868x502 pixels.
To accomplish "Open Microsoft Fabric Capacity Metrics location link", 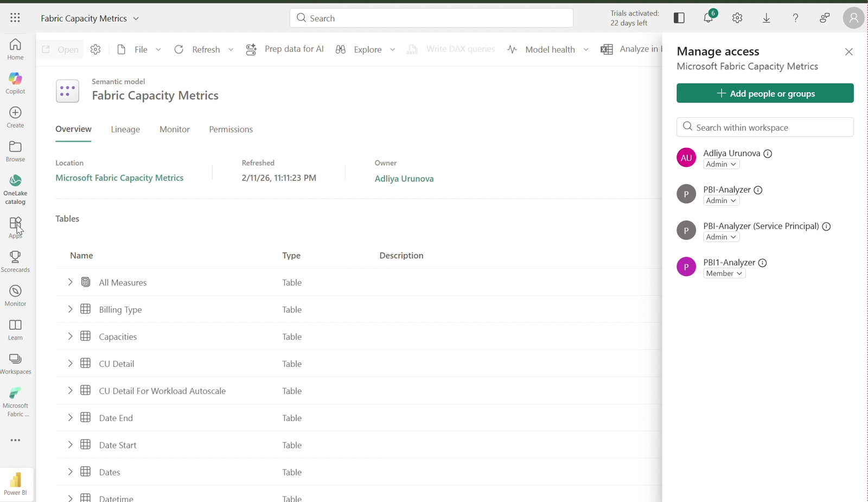I will [x=119, y=178].
